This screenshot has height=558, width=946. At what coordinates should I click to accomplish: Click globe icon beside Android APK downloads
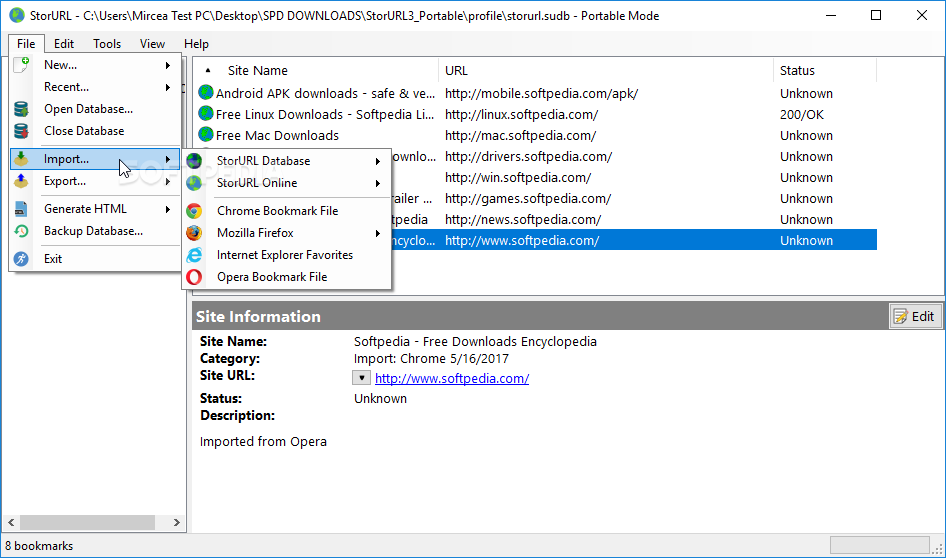coord(206,93)
